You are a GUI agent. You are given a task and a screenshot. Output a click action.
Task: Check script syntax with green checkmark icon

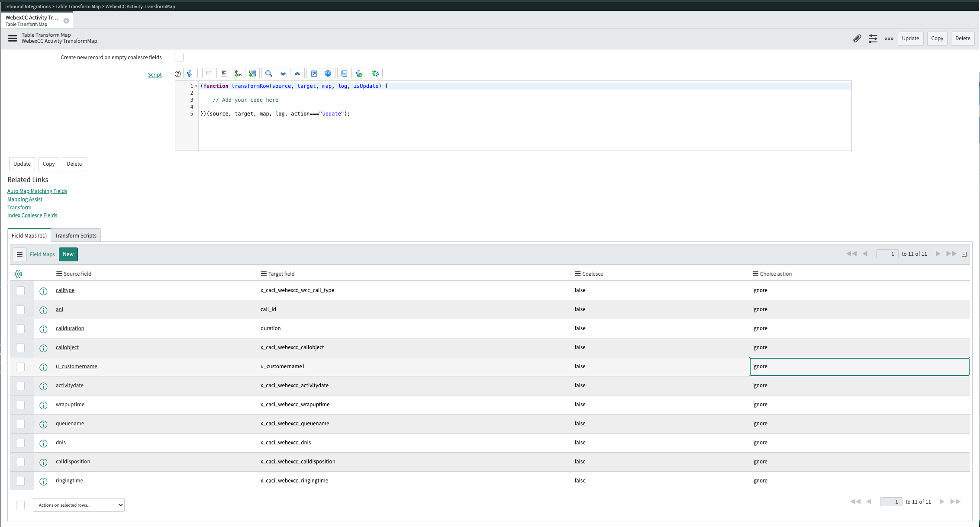coord(359,74)
